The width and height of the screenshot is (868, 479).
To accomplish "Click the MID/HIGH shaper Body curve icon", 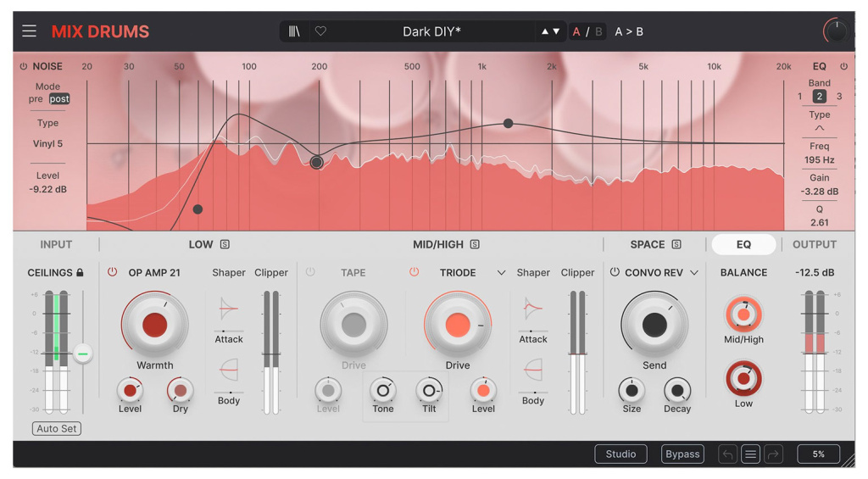I will click(532, 370).
